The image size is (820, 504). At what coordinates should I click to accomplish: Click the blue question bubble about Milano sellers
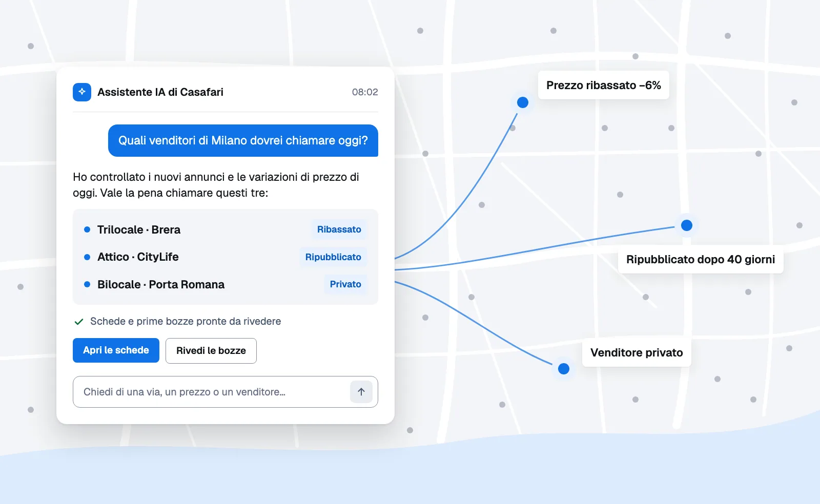(x=243, y=140)
